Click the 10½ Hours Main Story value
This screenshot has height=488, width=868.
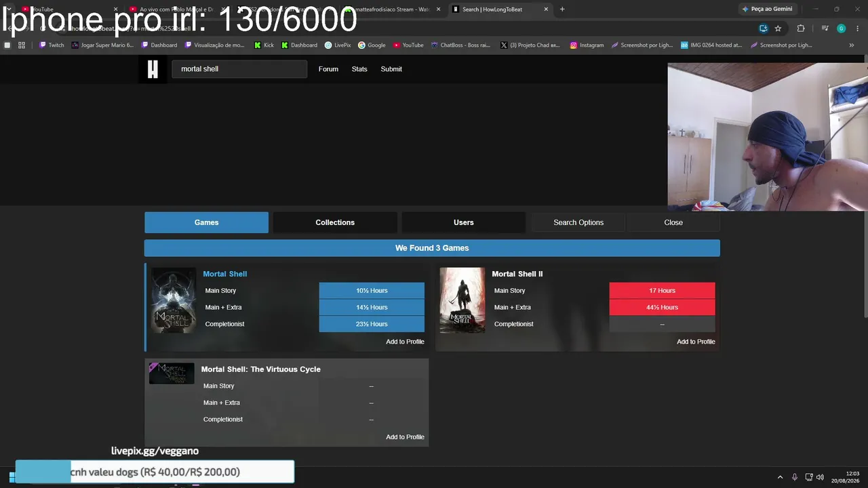372,291
